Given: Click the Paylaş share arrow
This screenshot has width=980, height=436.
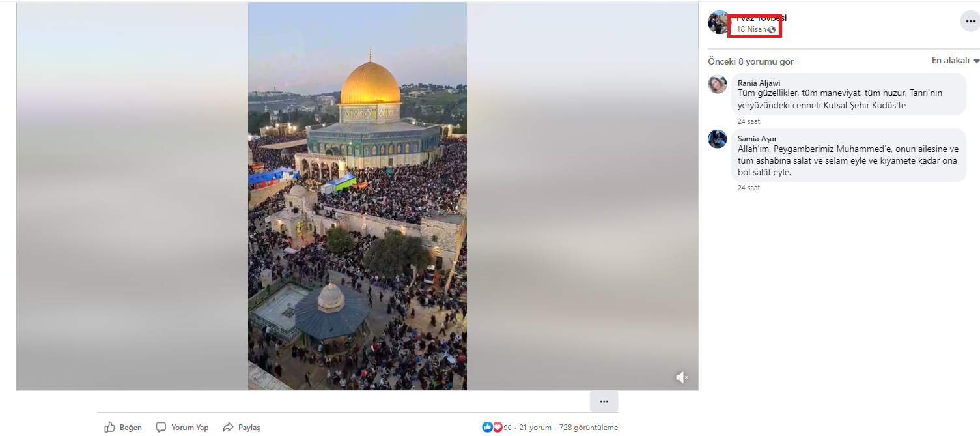Looking at the screenshot, I should [x=228, y=428].
